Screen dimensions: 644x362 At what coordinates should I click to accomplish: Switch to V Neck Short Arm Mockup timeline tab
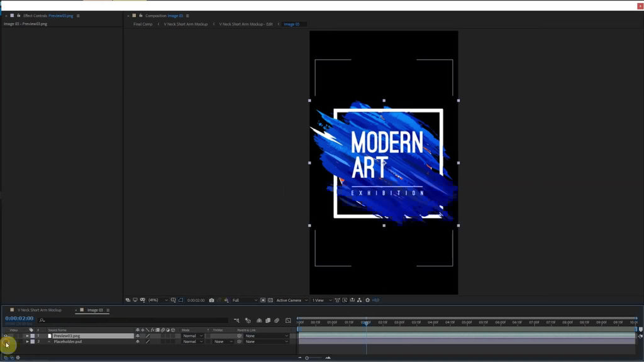(40, 310)
